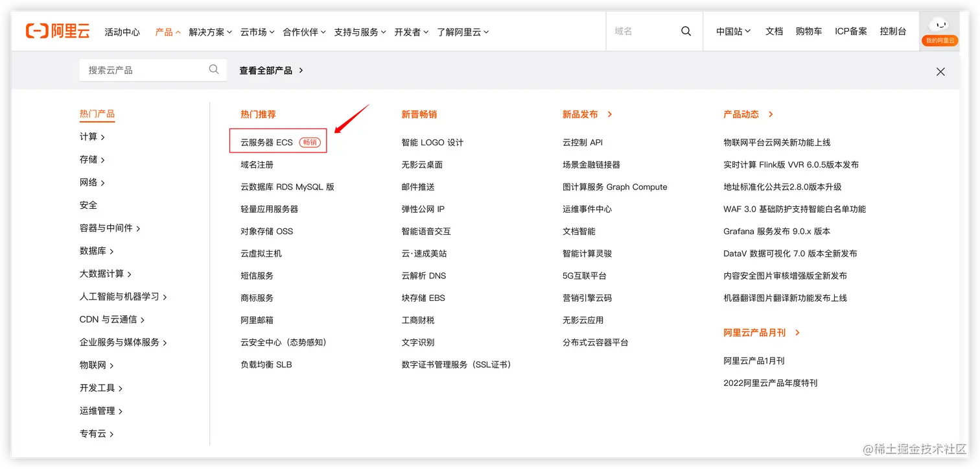Open 5G互联平台 link

point(585,276)
